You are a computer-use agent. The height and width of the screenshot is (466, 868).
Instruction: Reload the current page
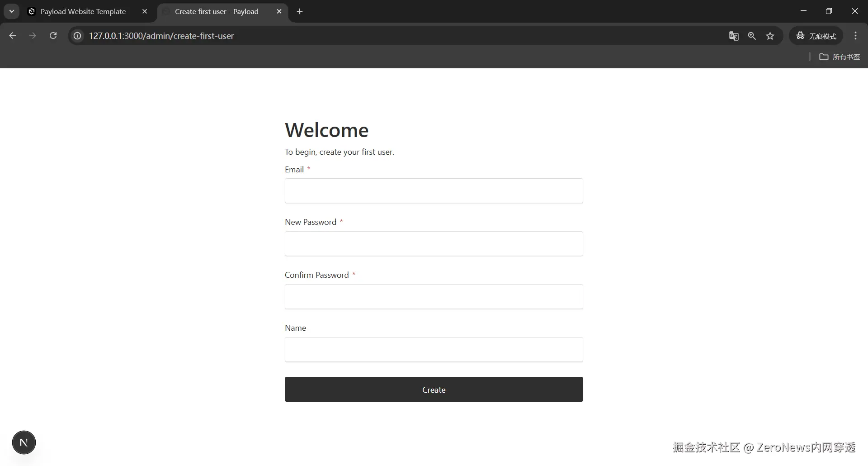point(53,36)
